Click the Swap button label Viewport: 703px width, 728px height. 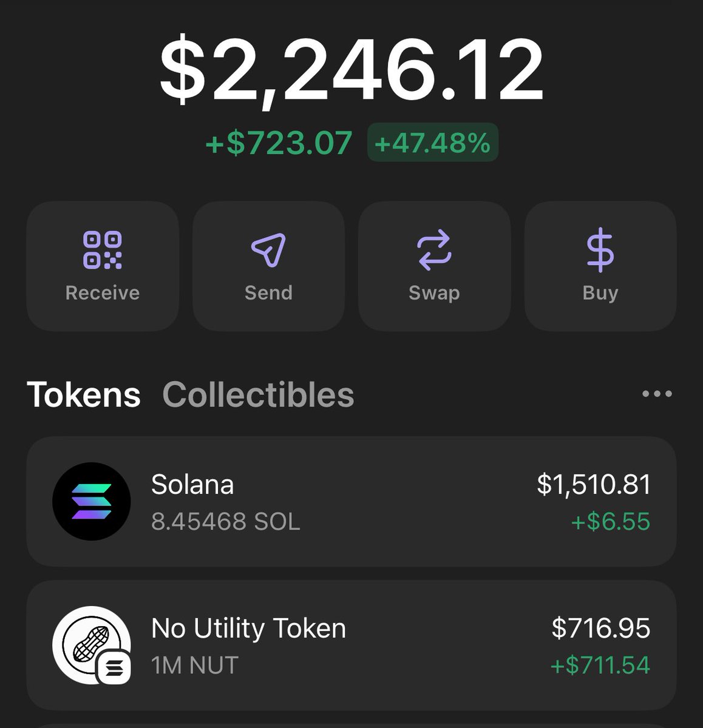(434, 293)
